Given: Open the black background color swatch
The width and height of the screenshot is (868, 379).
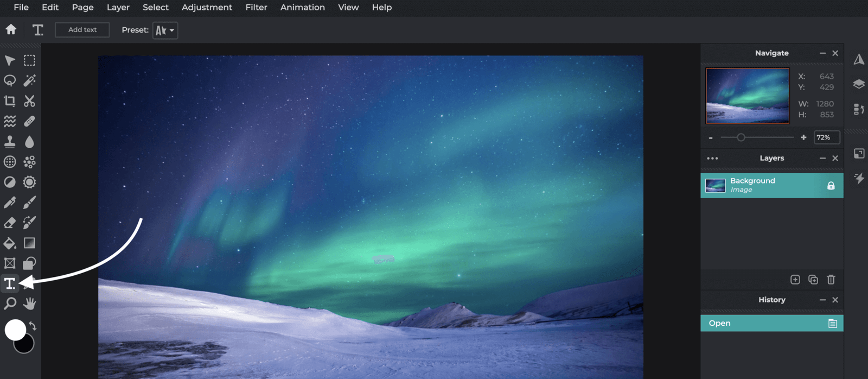Looking at the screenshot, I should [26, 346].
